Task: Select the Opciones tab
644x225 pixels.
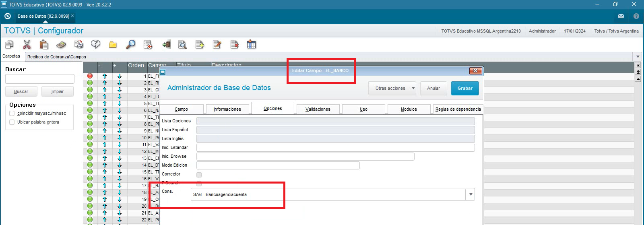Action: 273,108
